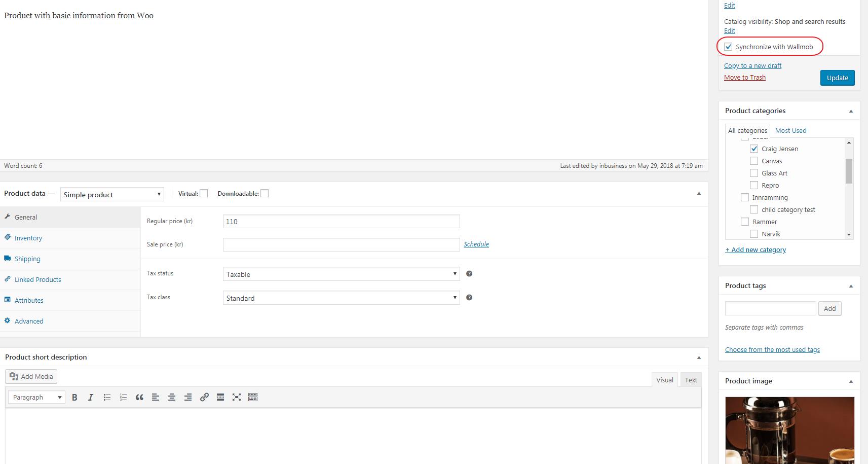This screenshot has width=868, height=464.
Task: Switch editor to Text tab
Action: click(x=691, y=380)
